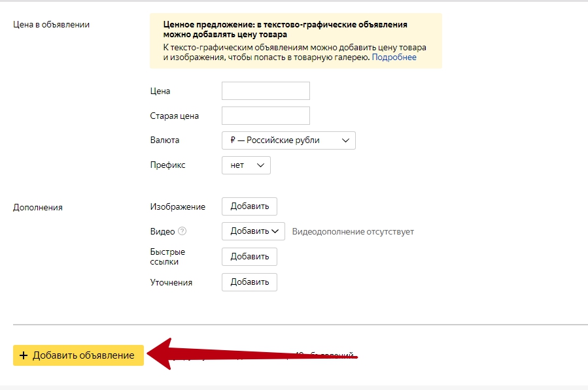Image resolution: width=588 pixels, height=390 pixels.
Task: Click the Уточнения label
Action: [171, 282]
